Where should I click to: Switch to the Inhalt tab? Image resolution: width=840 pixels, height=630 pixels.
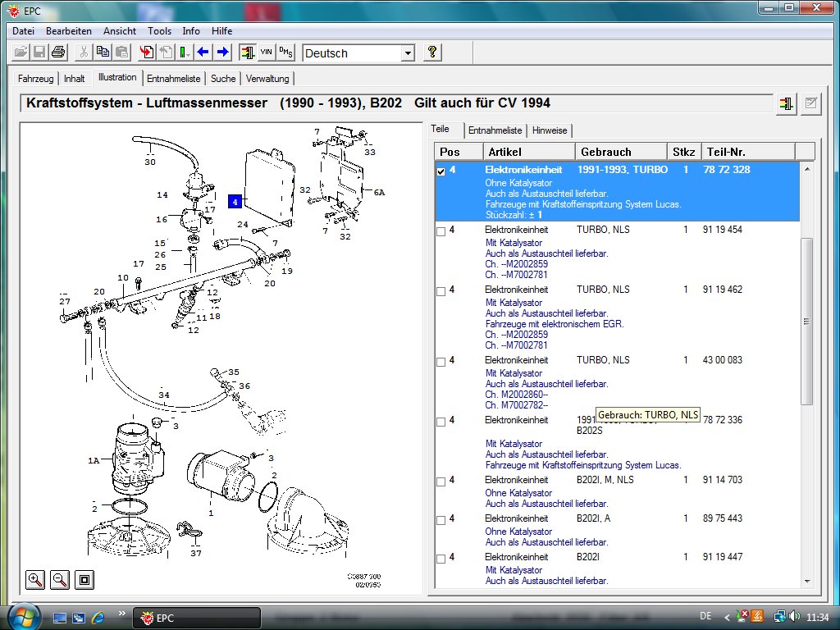74,79
